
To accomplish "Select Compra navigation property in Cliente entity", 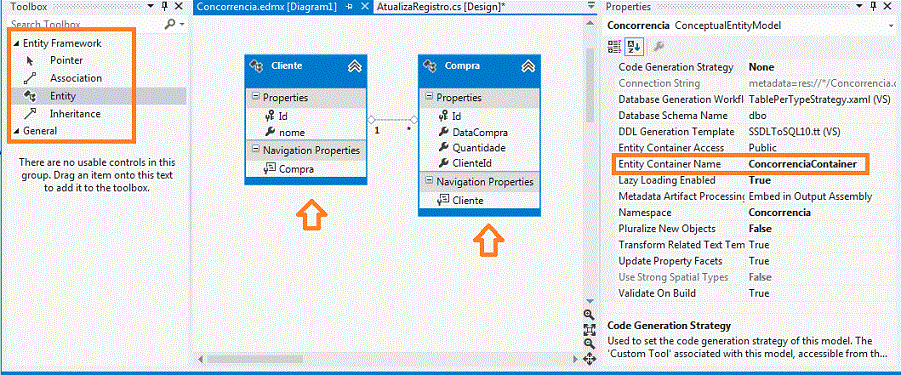I will (x=296, y=169).
